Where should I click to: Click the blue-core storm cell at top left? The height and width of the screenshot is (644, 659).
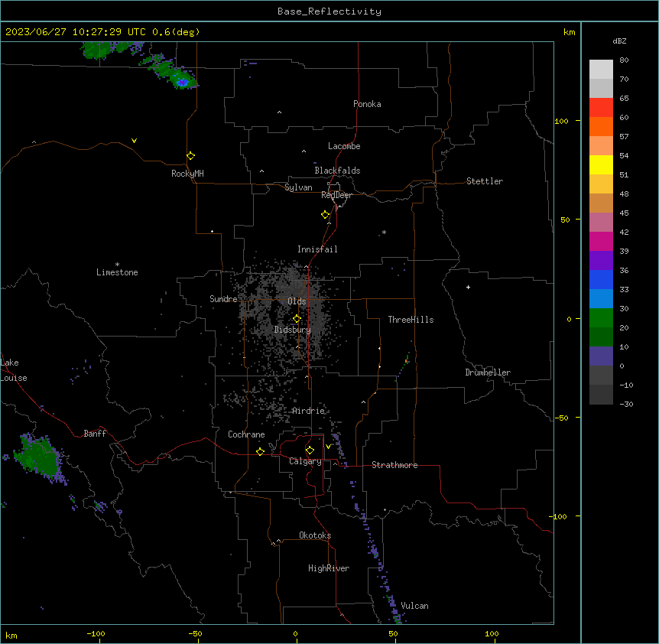[x=181, y=80]
